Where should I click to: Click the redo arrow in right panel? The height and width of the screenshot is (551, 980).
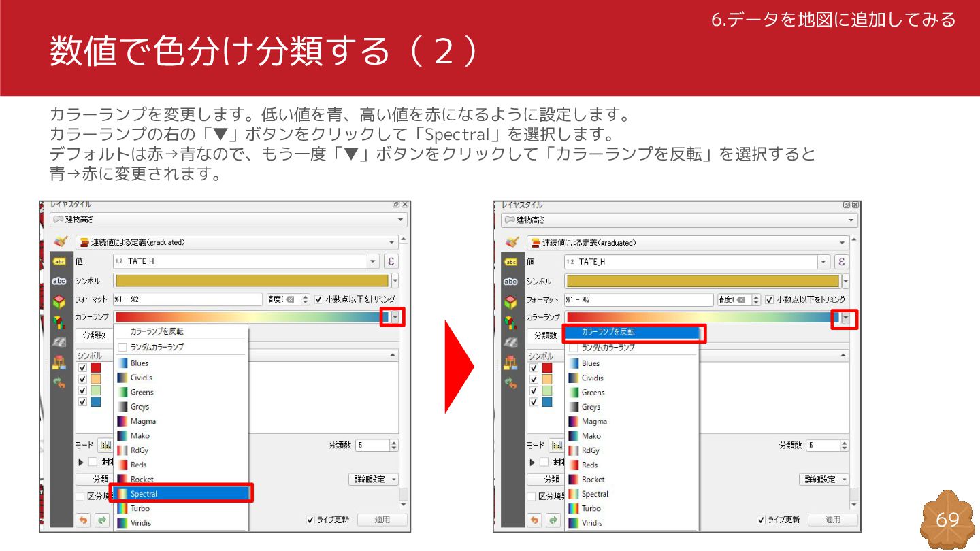tap(554, 520)
